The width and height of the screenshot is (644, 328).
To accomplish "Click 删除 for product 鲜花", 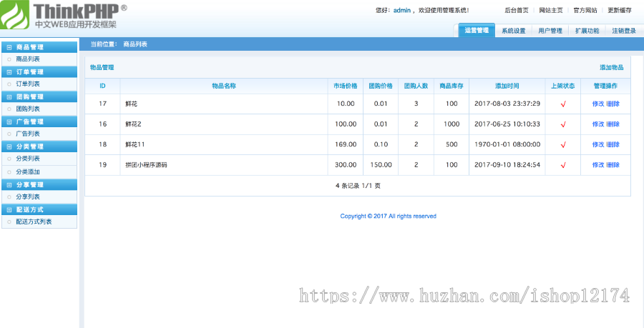I will point(614,104).
